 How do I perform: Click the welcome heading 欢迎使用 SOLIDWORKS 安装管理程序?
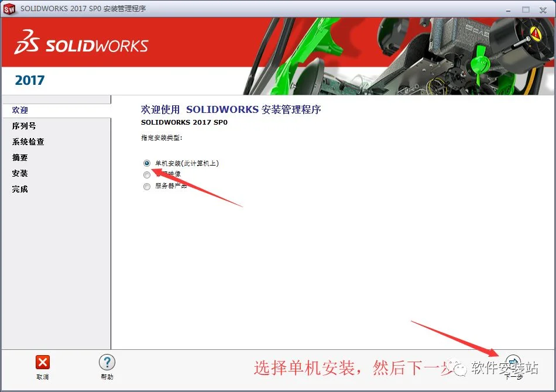[x=231, y=109]
